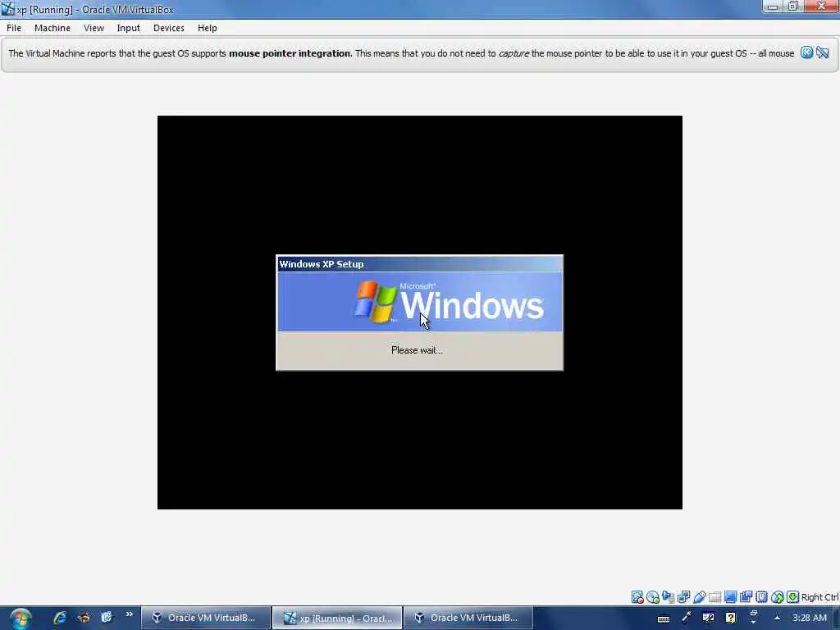The height and width of the screenshot is (630, 840).
Task: Click the second quick launch icon
Action: coord(84,618)
